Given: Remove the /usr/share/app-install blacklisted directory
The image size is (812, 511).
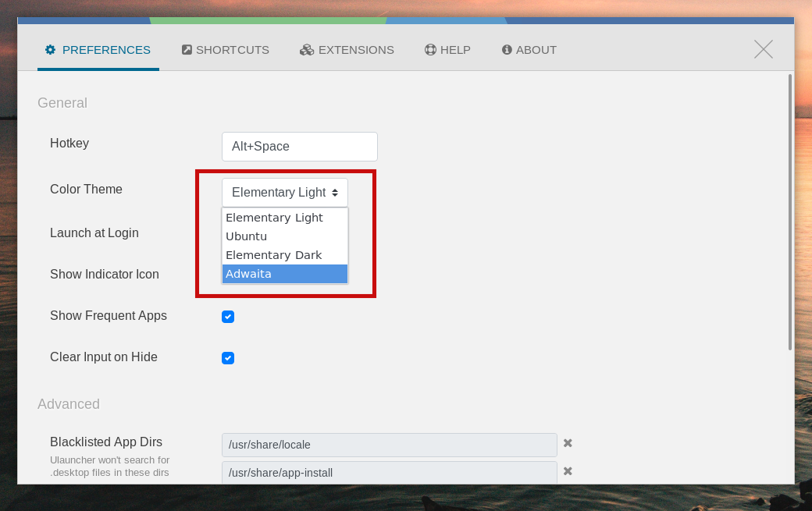Looking at the screenshot, I should tap(568, 471).
